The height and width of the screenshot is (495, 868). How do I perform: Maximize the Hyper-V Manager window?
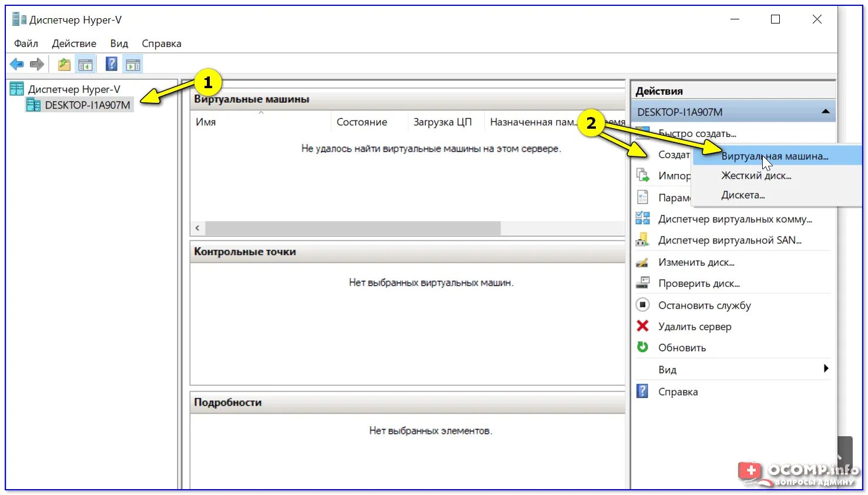[x=775, y=19]
